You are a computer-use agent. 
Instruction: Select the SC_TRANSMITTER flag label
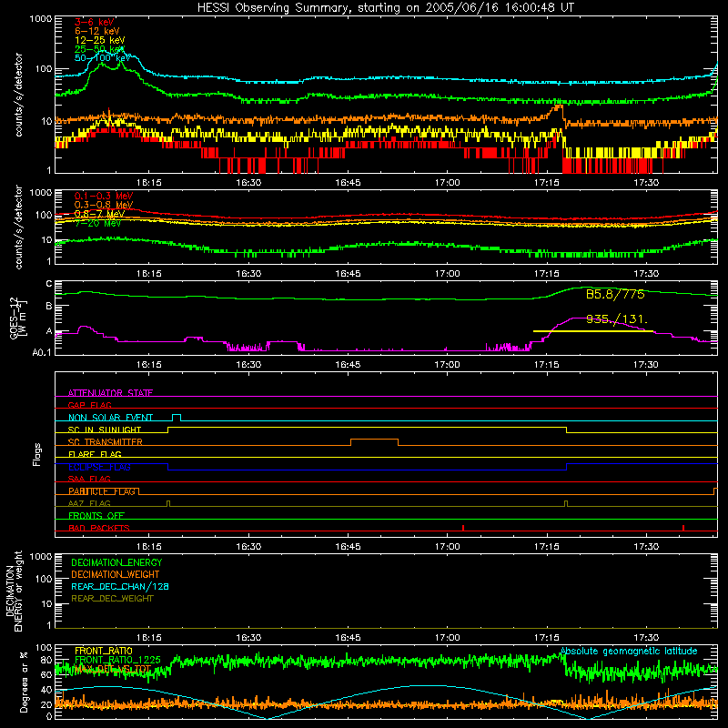(106, 442)
